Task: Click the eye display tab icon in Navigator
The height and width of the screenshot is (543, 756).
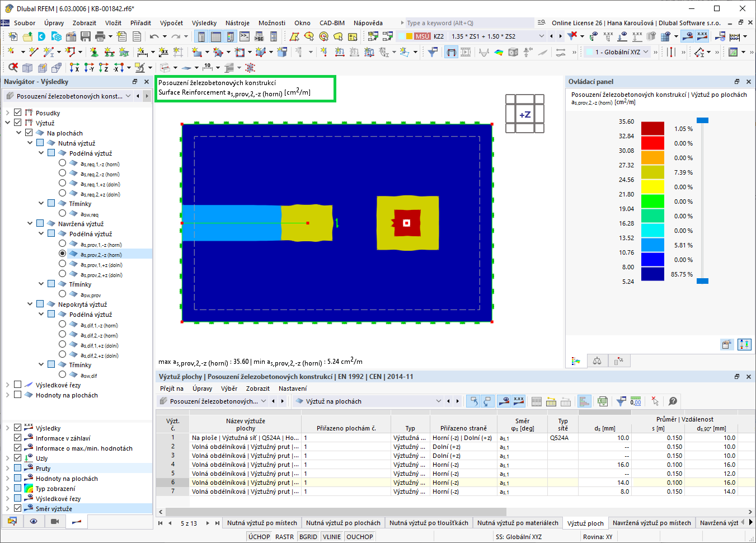Action: click(x=34, y=521)
